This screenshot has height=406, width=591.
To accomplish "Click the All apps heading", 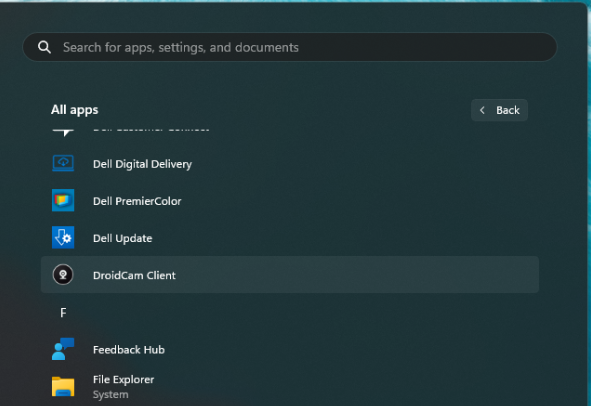I will pos(75,110).
